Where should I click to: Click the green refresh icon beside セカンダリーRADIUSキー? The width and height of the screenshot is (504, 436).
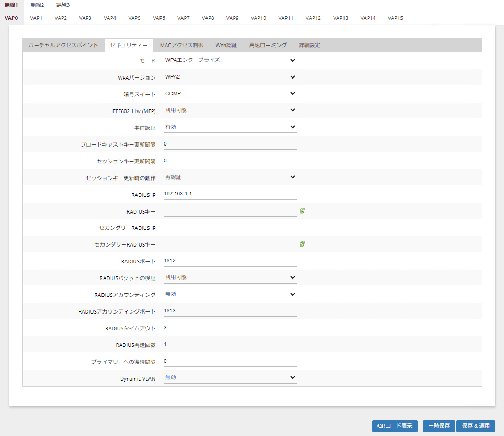302,244
